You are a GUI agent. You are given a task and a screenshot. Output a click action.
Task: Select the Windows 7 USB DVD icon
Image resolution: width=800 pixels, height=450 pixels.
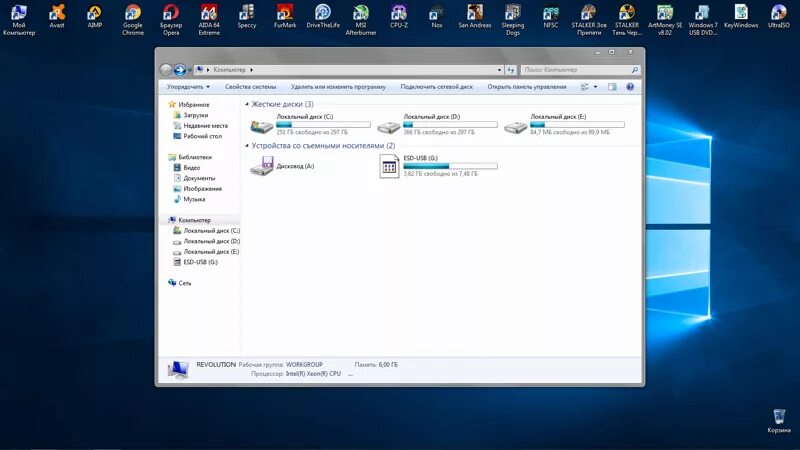(x=703, y=19)
